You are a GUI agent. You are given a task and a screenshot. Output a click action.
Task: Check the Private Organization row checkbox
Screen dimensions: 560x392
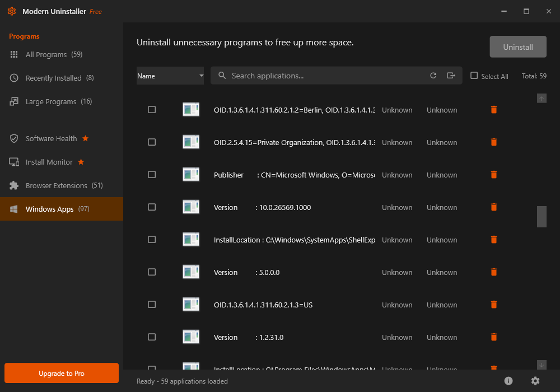pos(152,142)
